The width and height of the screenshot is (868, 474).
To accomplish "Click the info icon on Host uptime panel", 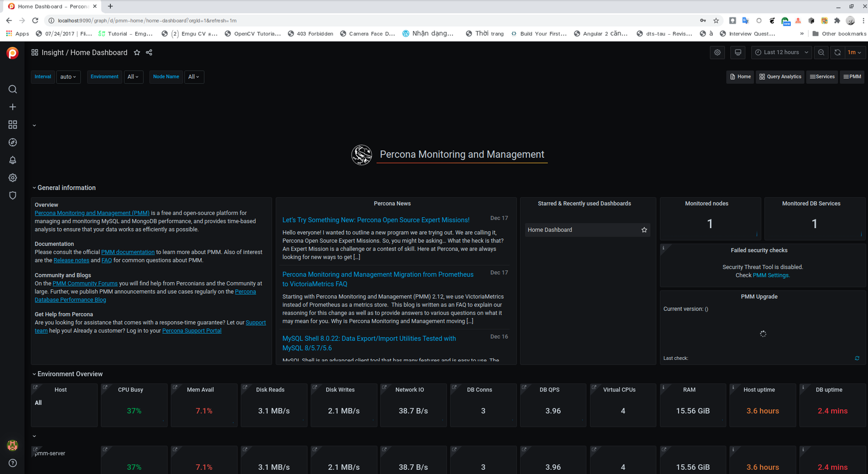I will coord(733,387).
